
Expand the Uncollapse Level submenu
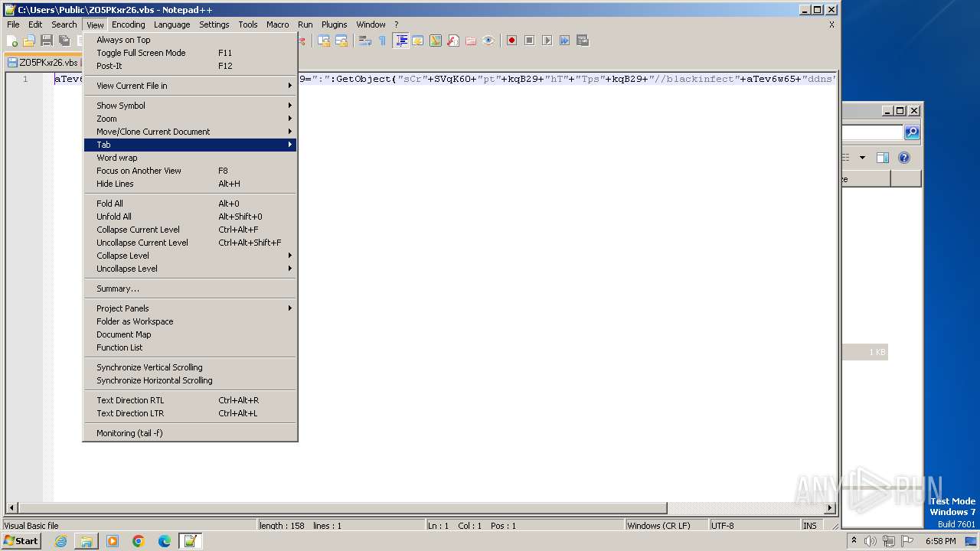(190, 269)
